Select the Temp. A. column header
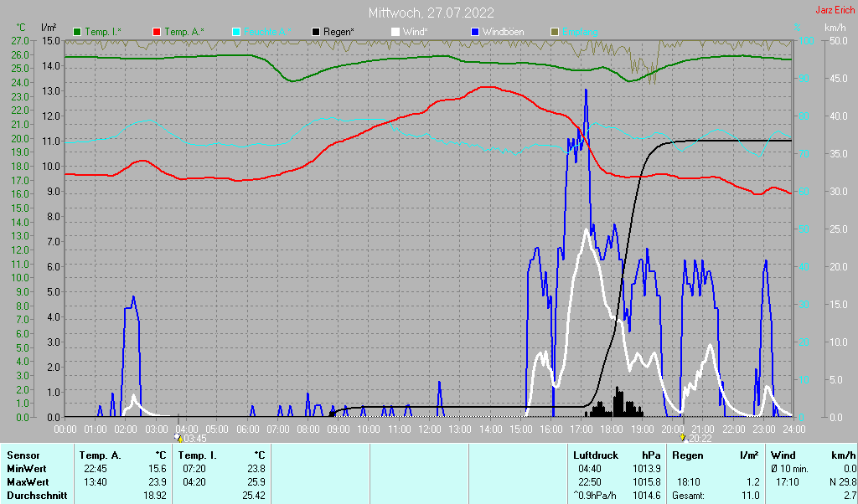This screenshot has width=858, height=504. [x=100, y=455]
